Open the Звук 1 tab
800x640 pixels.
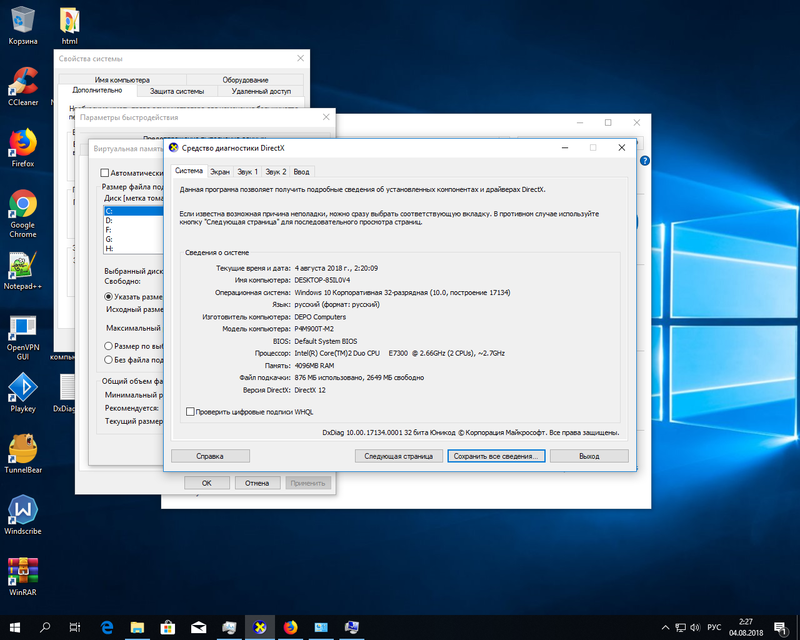tap(247, 172)
